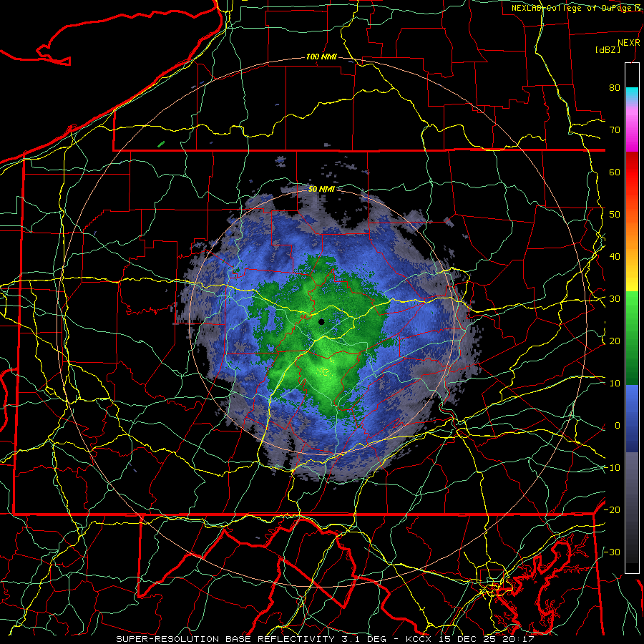Click the yellow peak reflectivity patch south of radar
This screenshot has width=644, height=644.
click(324, 372)
